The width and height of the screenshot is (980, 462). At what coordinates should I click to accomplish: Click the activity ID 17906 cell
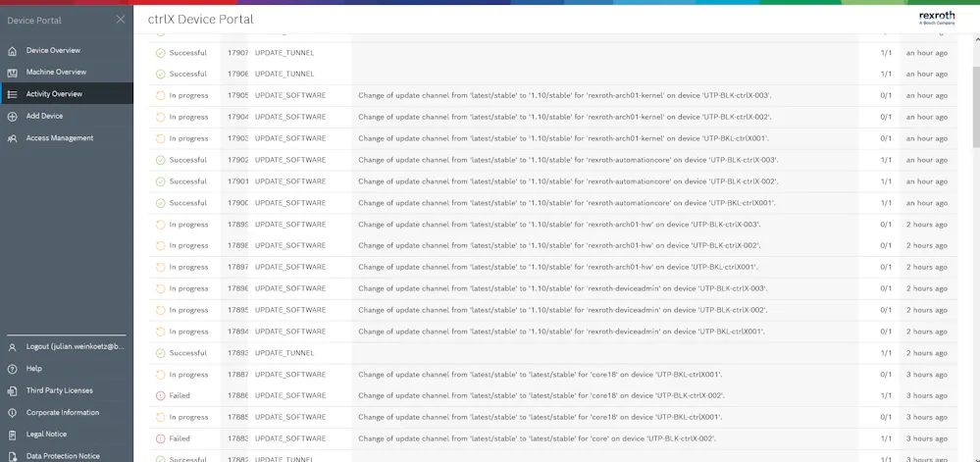click(237, 74)
